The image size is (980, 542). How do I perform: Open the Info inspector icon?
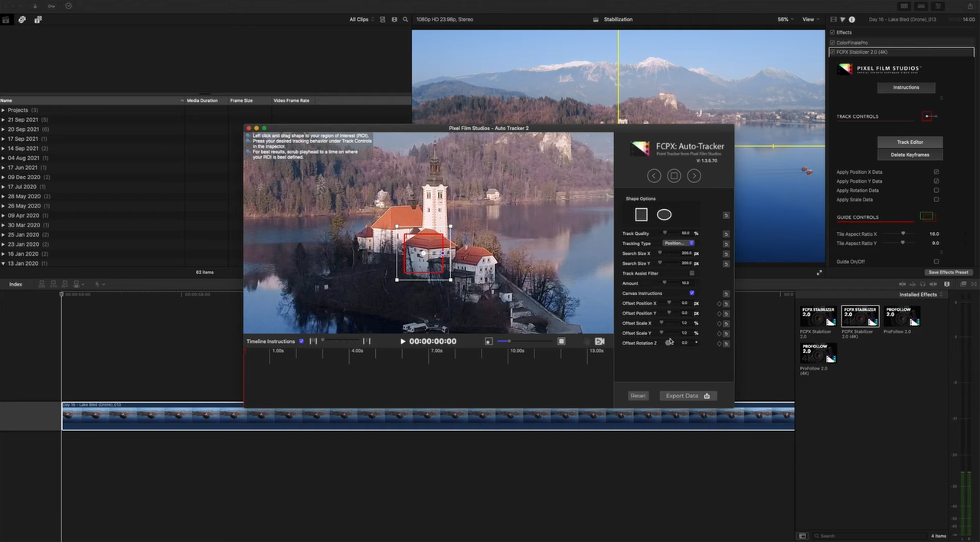pos(852,19)
